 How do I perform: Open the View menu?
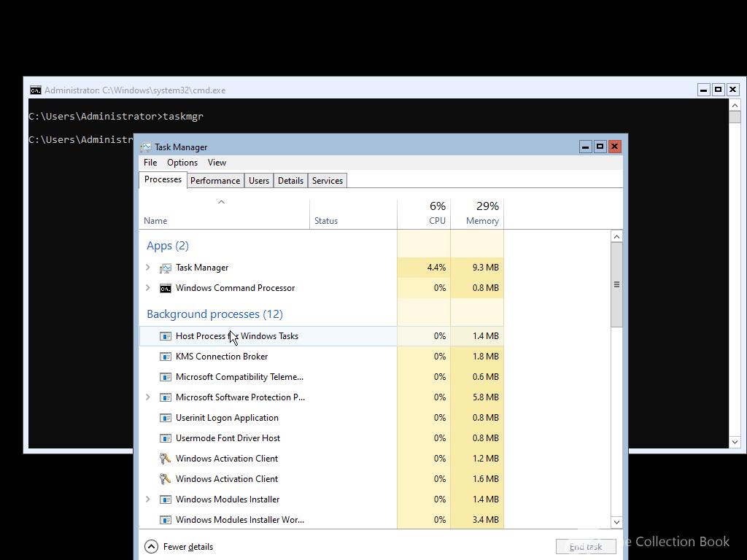[x=217, y=163]
